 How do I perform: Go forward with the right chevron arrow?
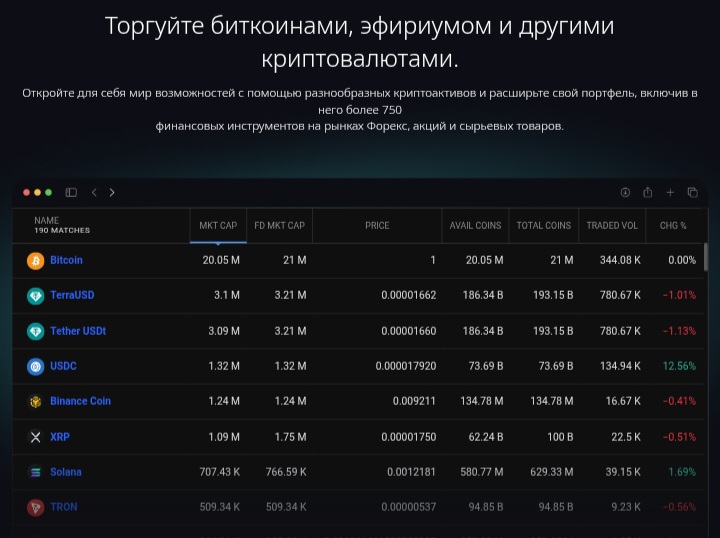click(112, 192)
